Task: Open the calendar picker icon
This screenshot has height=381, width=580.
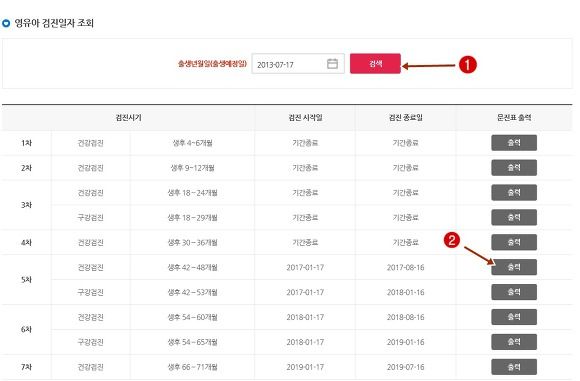Action: coord(332,64)
